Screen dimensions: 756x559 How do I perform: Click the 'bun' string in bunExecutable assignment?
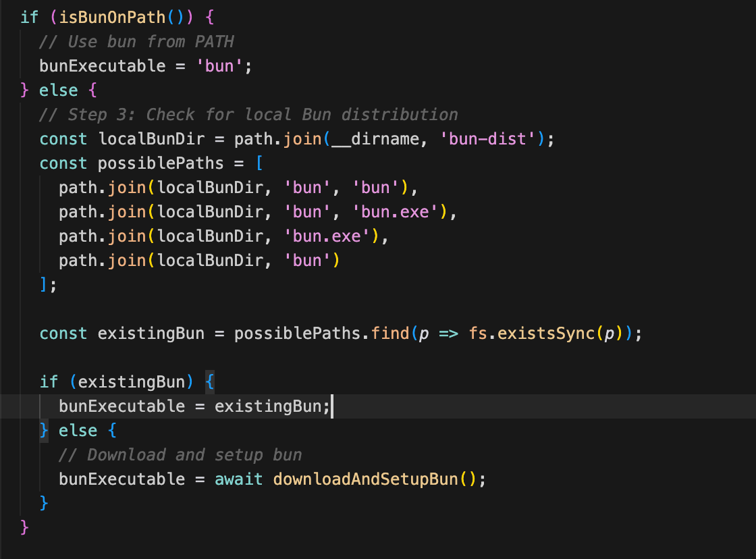coord(219,66)
